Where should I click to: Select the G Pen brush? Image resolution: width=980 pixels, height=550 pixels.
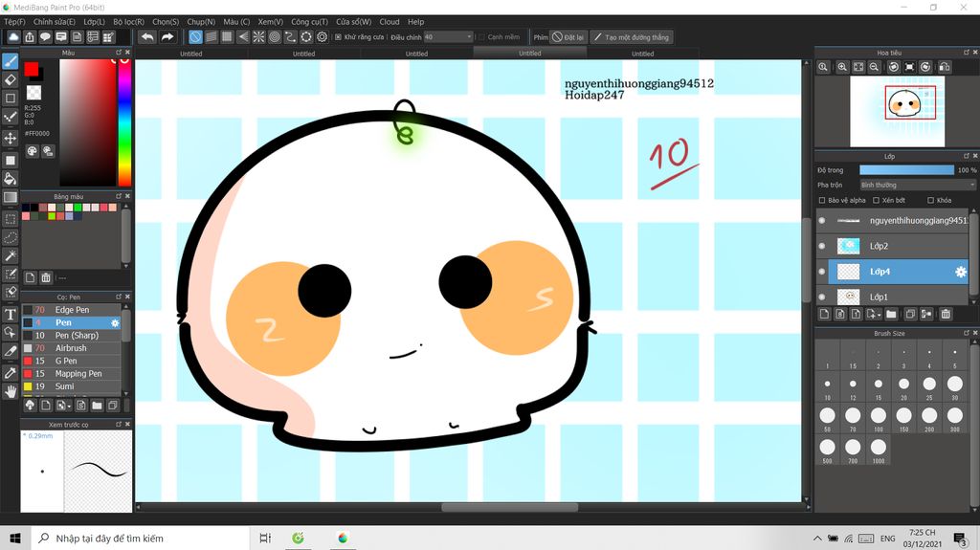click(x=71, y=362)
